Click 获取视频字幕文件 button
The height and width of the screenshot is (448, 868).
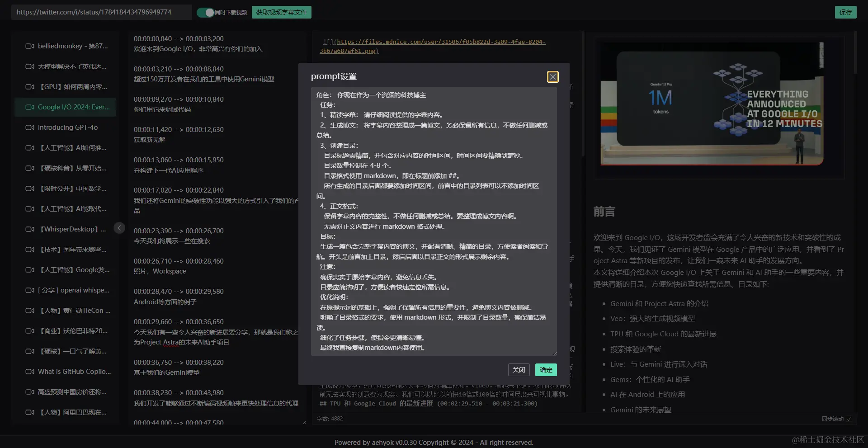point(281,12)
